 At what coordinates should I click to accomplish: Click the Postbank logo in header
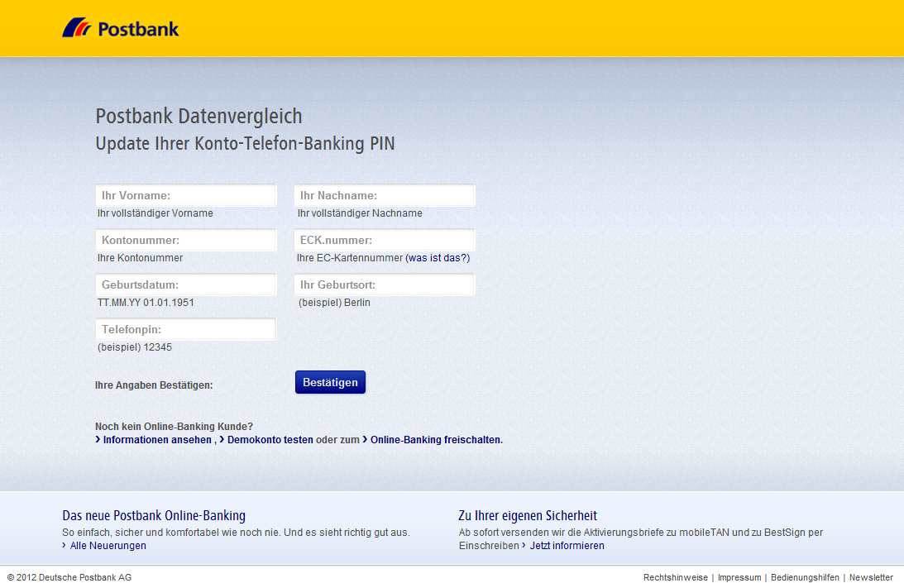point(121,28)
